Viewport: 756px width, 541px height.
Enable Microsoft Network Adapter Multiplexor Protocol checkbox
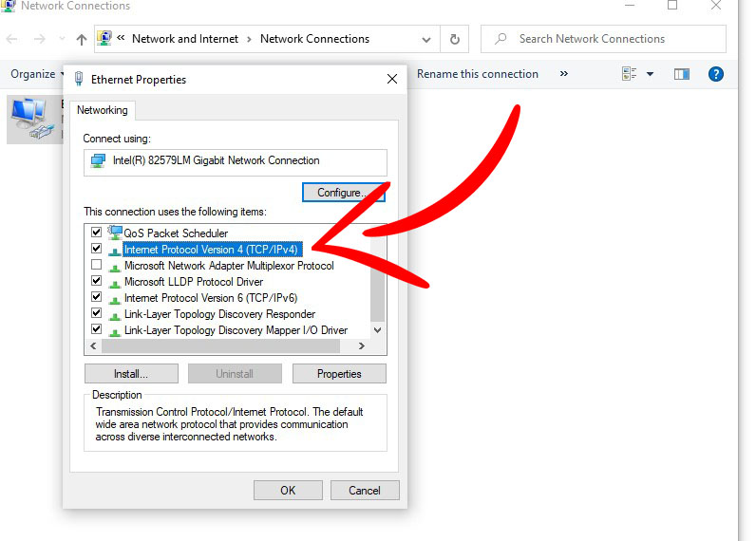click(x=97, y=265)
